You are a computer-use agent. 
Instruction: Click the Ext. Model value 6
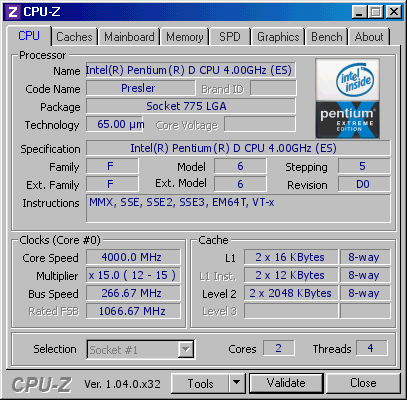coord(240,184)
